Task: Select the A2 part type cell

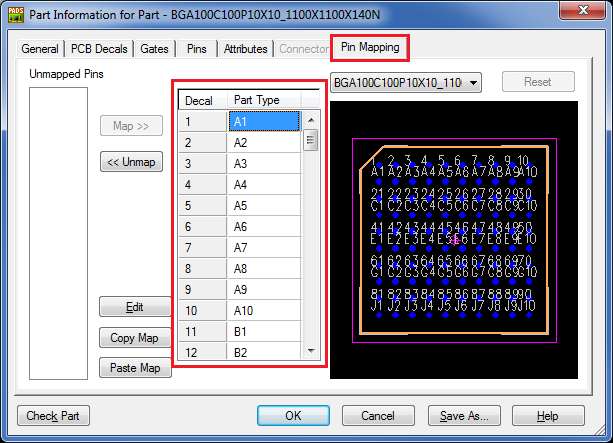Action: point(264,143)
